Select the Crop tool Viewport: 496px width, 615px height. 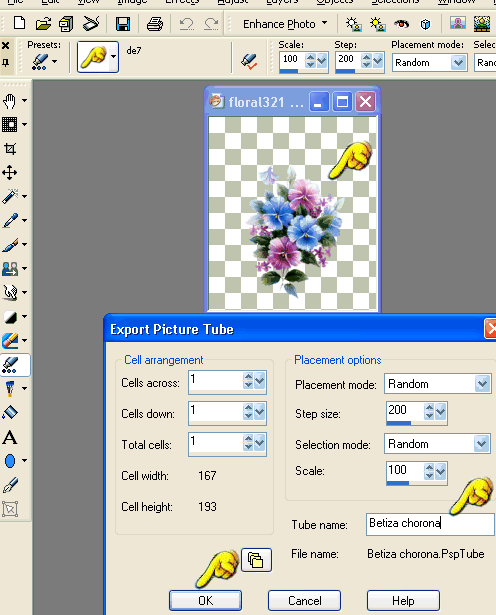click(x=10, y=149)
